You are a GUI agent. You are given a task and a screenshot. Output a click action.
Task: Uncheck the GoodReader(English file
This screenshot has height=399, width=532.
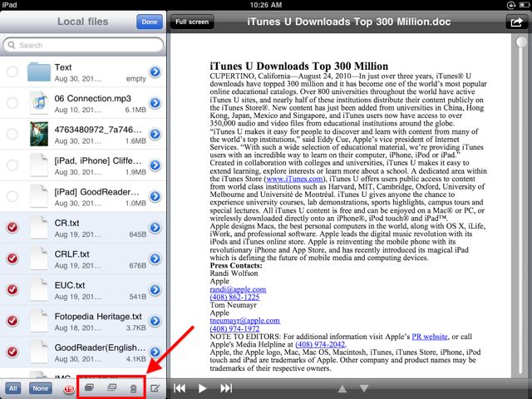point(12,352)
